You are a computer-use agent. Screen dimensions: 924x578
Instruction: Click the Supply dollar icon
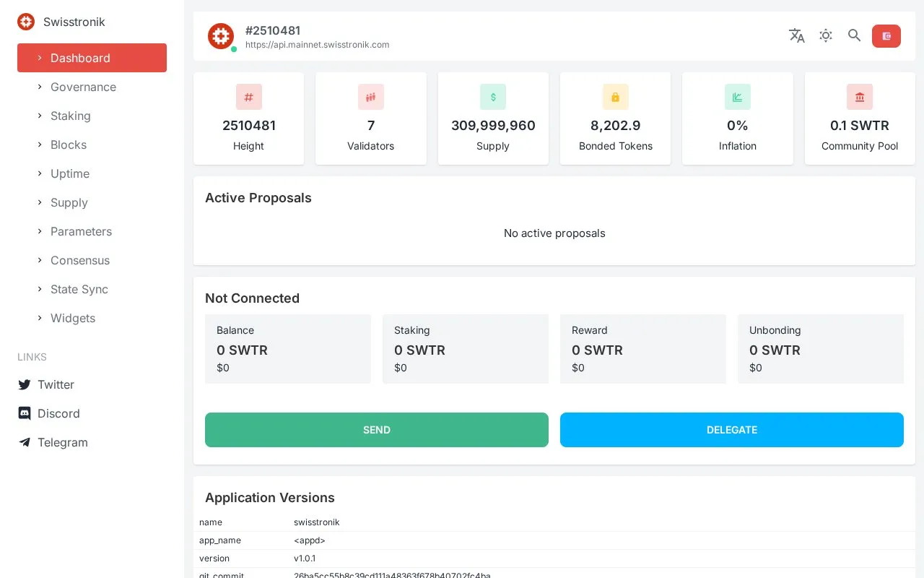click(493, 97)
